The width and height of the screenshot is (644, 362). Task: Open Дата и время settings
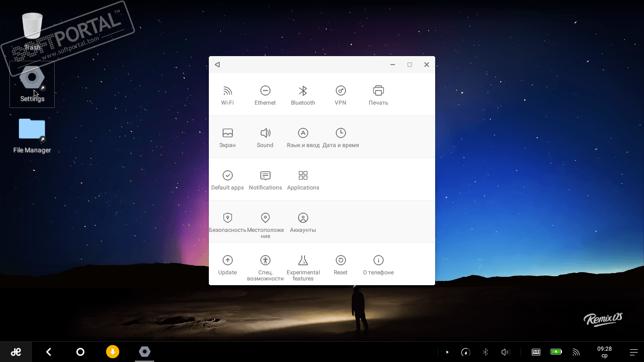click(340, 138)
